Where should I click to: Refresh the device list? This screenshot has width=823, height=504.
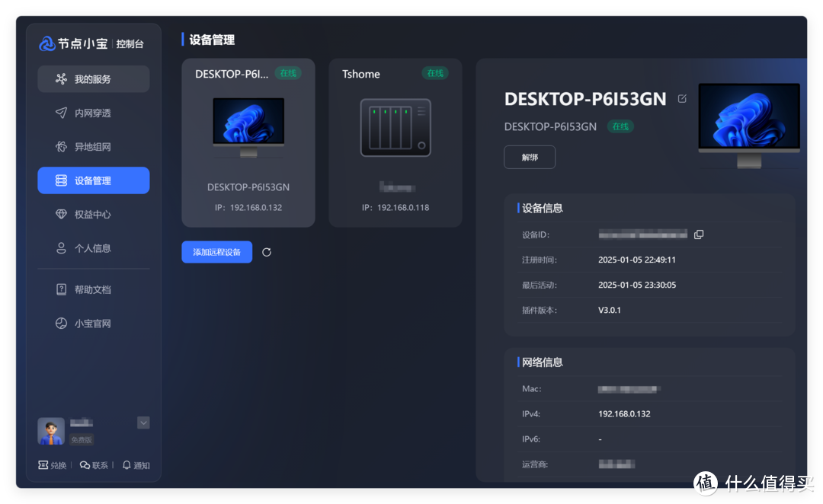(266, 251)
